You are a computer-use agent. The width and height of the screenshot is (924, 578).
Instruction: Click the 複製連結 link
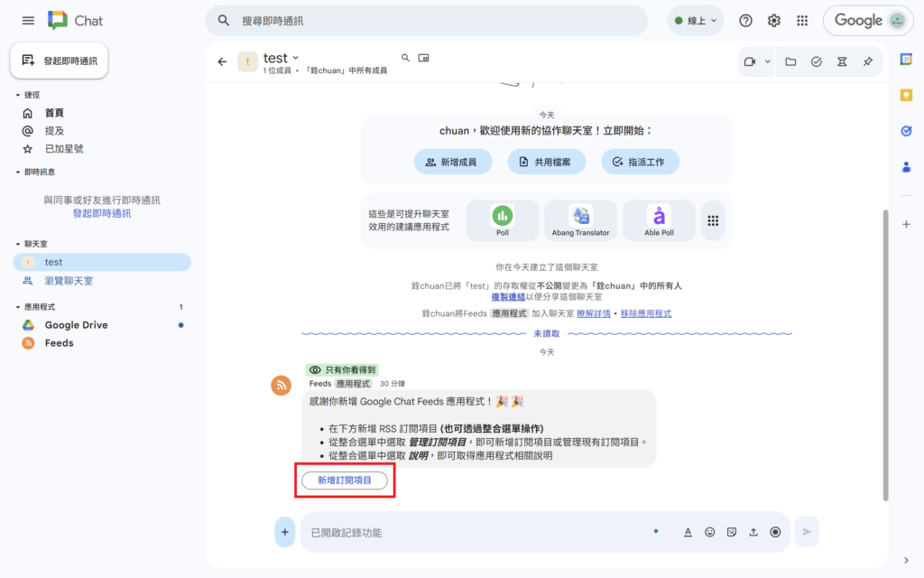508,296
